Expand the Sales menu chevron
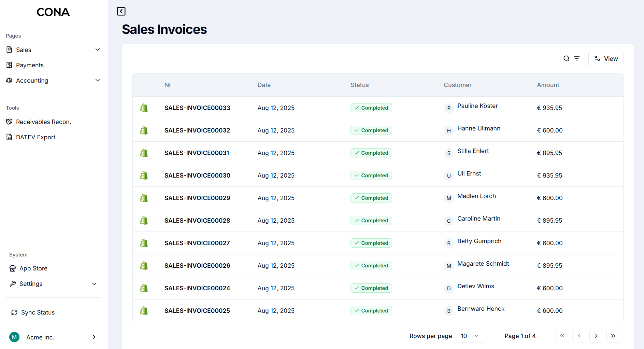Viewport: 644px width, 349px height. pyautogui.click(x=98, y=50)
